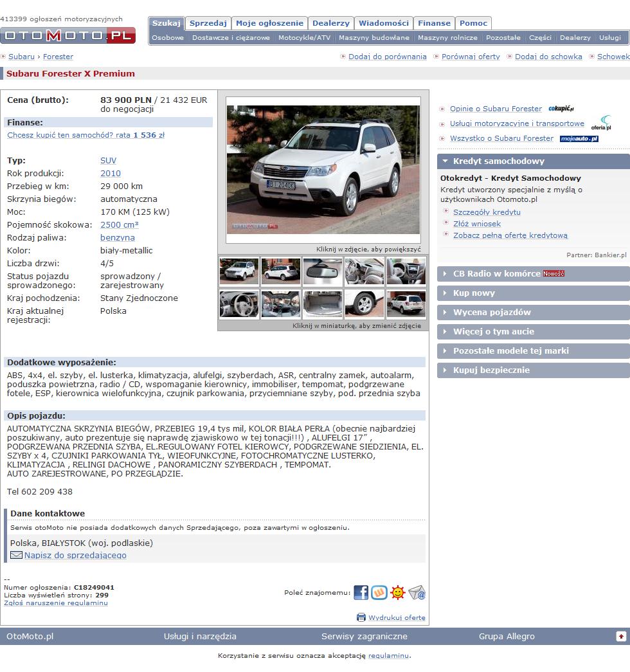The height and width of the screenshot is (672, 630).
Task: Click Dodaj do porównania
Action: 388,57
